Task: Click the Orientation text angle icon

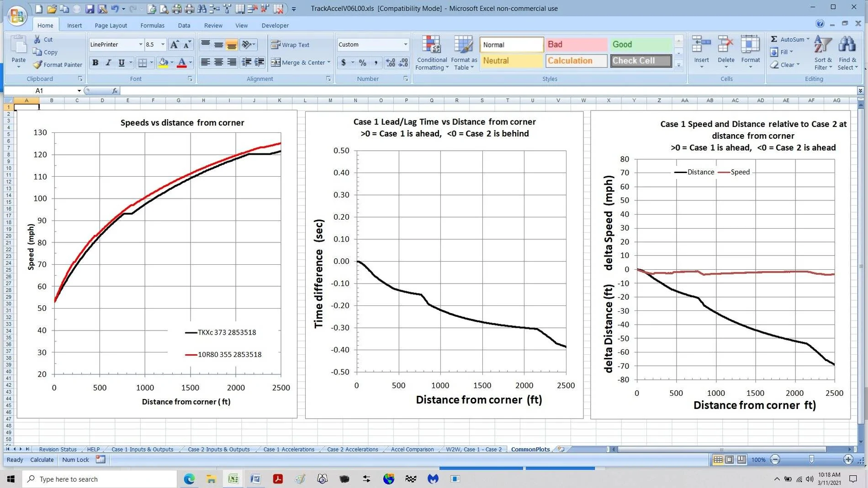Action: point(247,44)
